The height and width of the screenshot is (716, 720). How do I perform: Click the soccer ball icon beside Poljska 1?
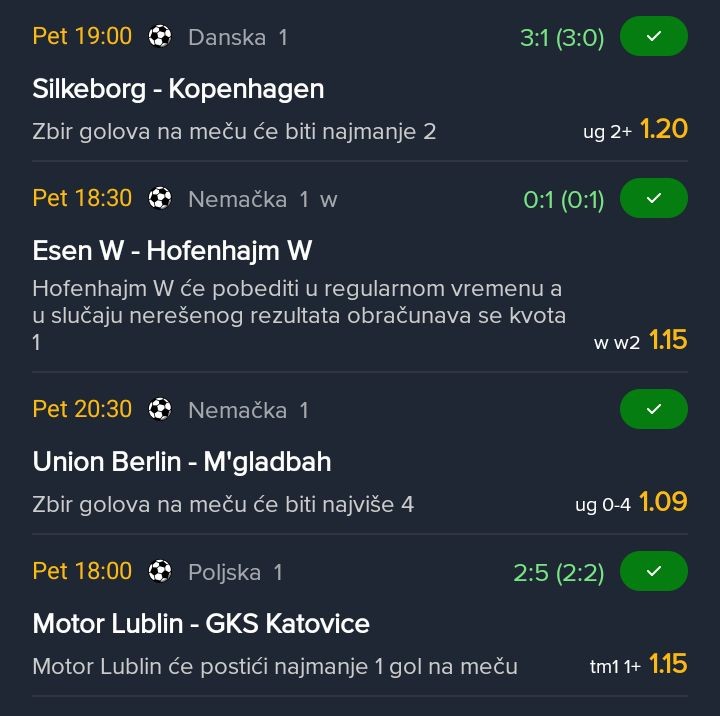(160, 571)
